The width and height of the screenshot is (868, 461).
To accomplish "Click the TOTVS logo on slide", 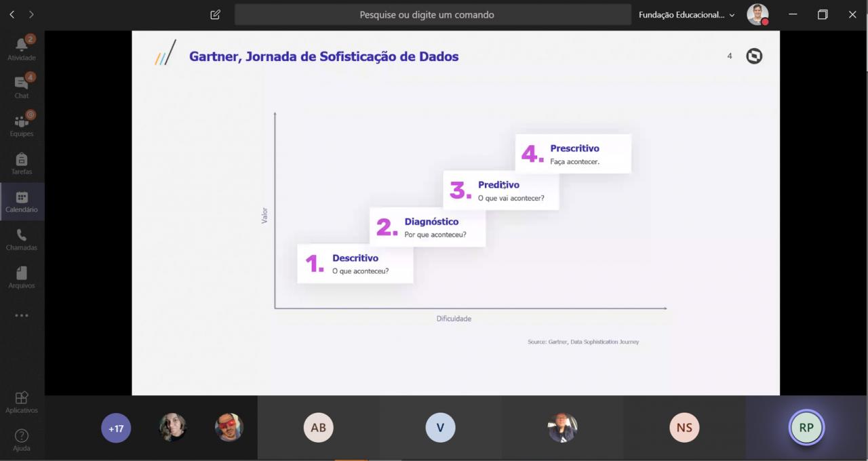I will coord(754,56).
